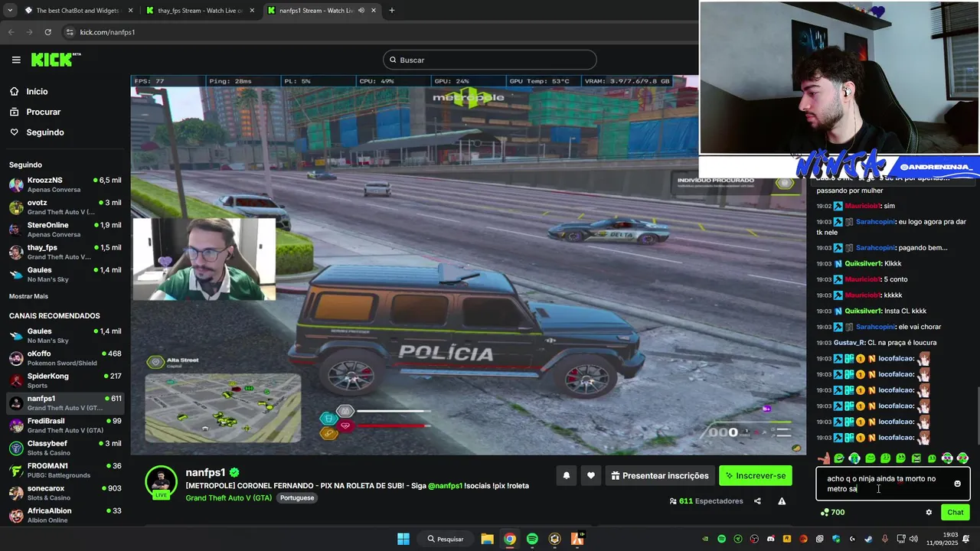The image size is (980, 551).
Task: Click taskbar Pesquisar search box
Action: [x=445, y=539]
